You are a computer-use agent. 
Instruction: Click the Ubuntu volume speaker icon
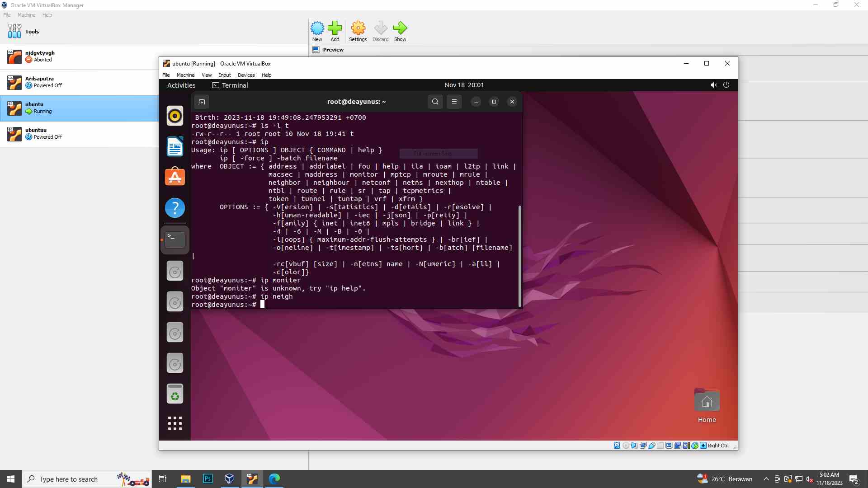tap(713, 85)
